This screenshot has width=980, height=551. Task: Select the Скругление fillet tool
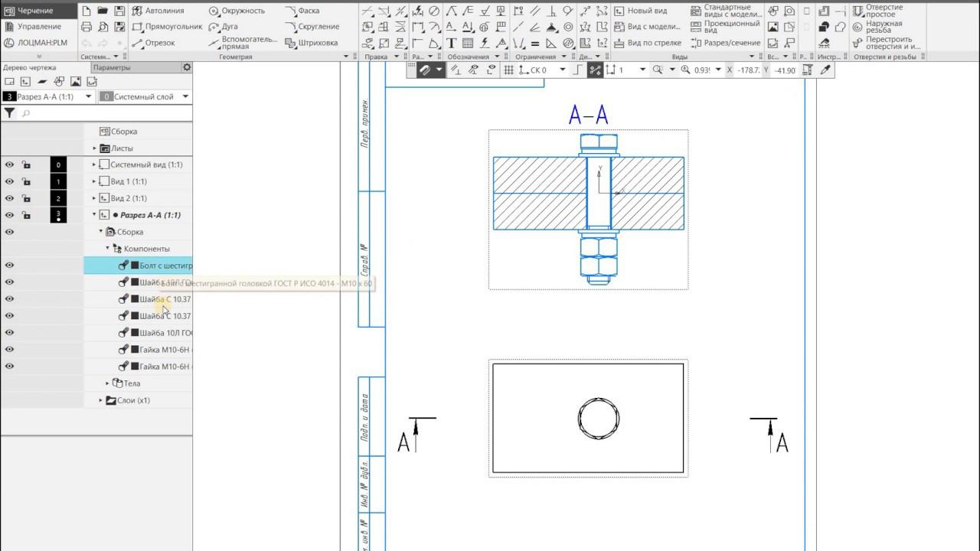[x=312, y=27]
